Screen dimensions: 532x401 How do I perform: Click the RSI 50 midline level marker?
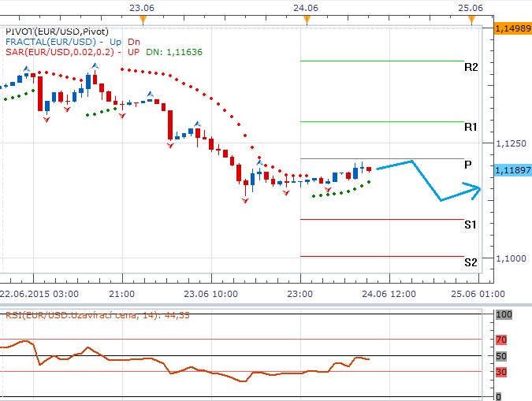(502, 356)
